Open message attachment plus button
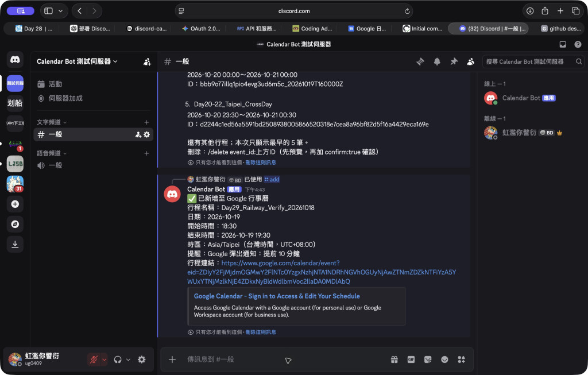Image resolution: width=588 pixels, height=375 pixels. (172, 359)
